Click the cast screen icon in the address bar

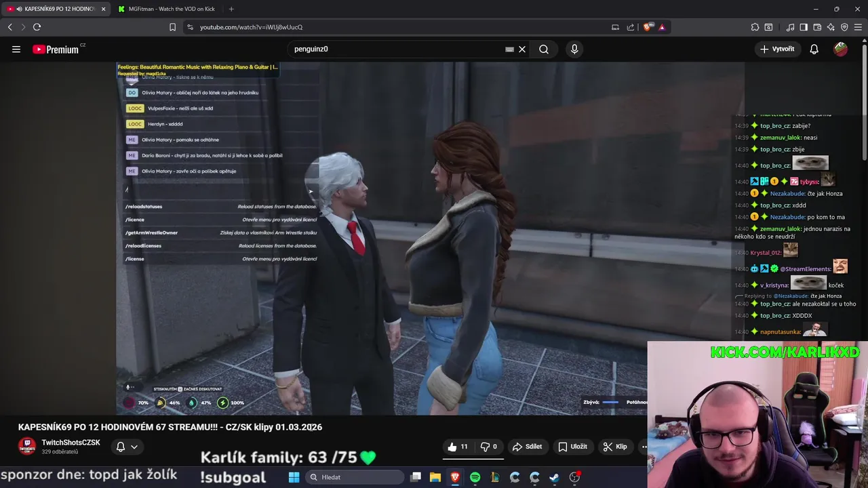pyautogui.click(x=615, y=27)
